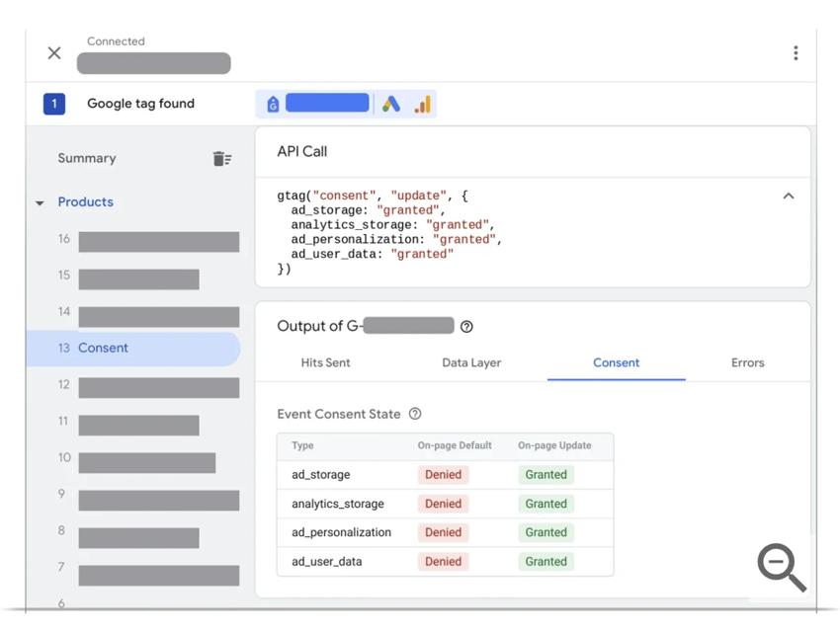Open Event Consent State help icon
This screenshot has width=840, height=632.
(415, 414)
